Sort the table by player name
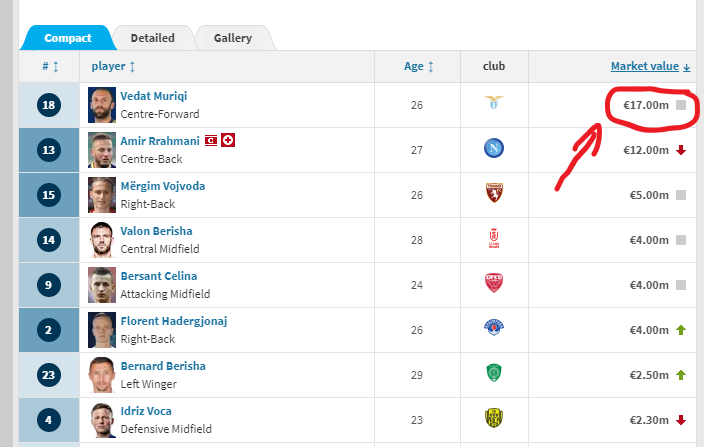 click(113, 66)
